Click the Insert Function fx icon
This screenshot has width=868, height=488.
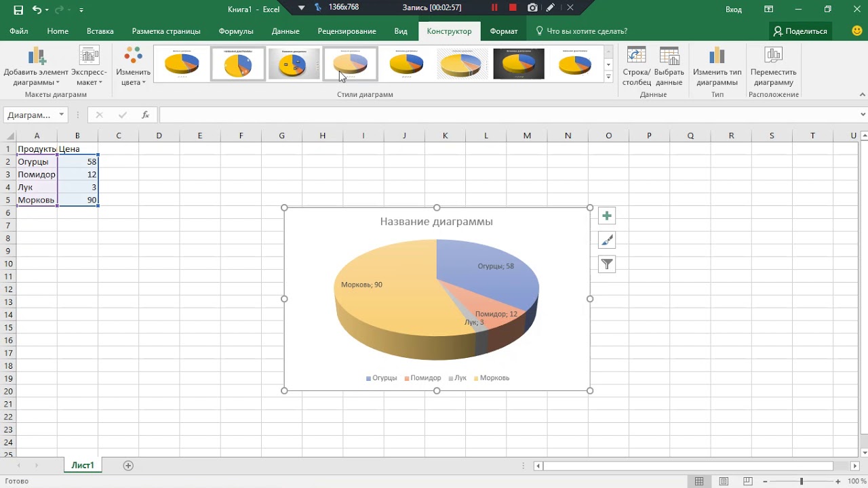(145, 115)
